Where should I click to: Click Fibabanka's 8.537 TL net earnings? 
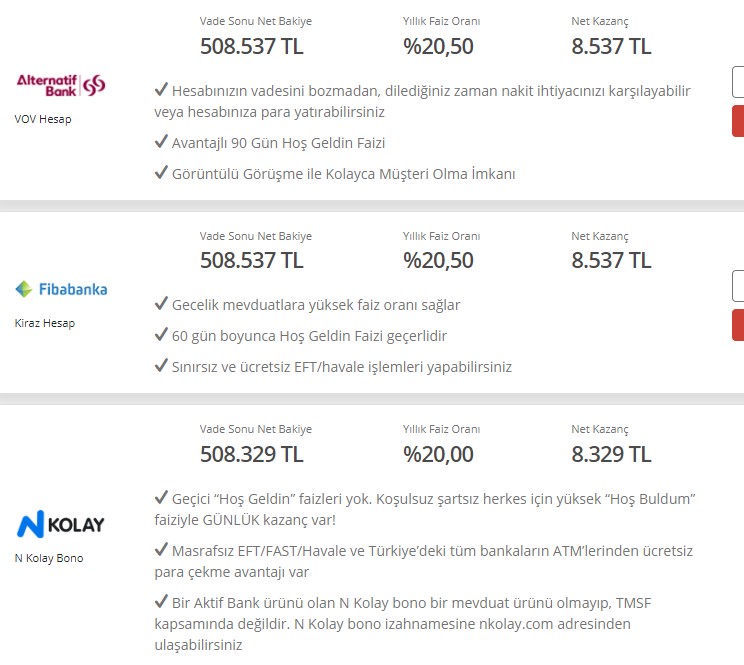click(611, 260)
